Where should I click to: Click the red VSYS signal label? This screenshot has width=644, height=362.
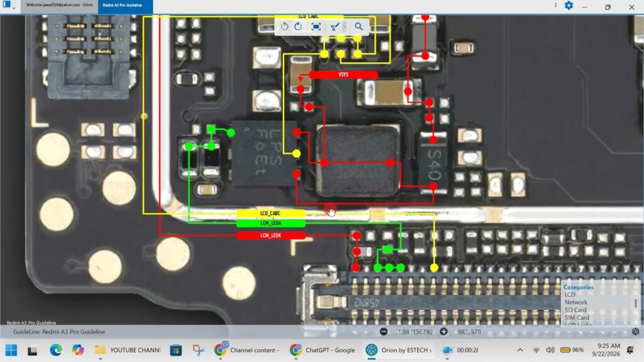click(343, 75)
